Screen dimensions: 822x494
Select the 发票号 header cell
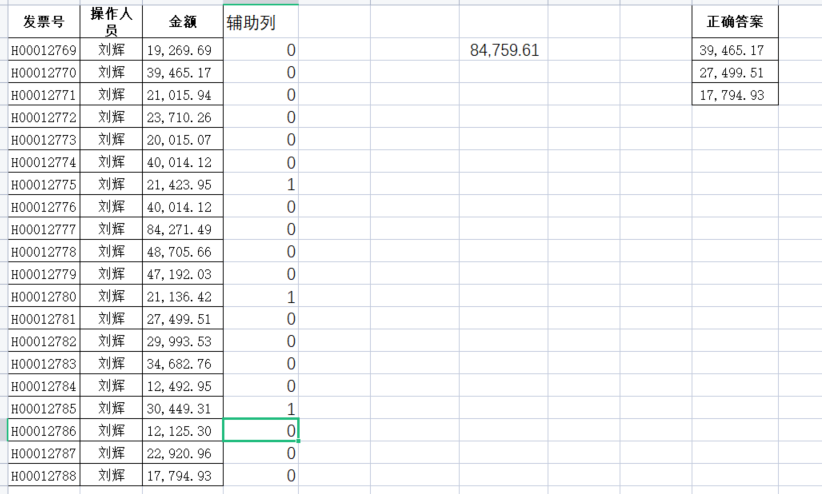tap(44, 22)
